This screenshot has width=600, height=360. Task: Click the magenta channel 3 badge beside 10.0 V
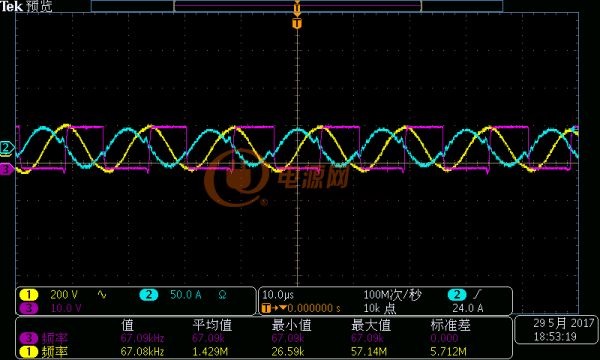pos(29,308)
